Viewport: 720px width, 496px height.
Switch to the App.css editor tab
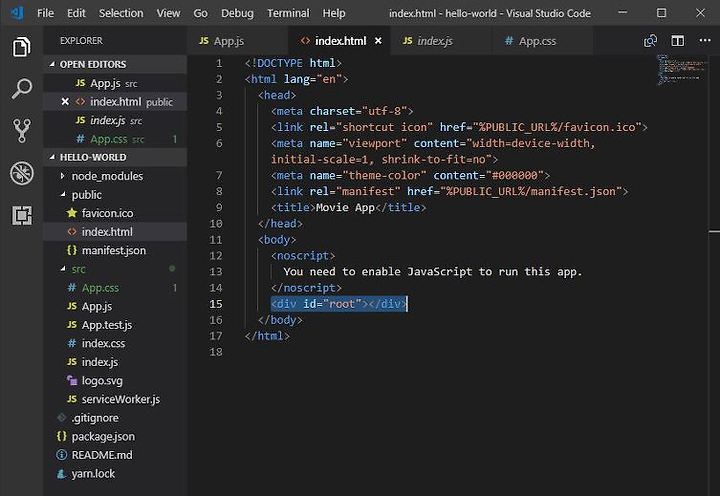tap(543, 41)
